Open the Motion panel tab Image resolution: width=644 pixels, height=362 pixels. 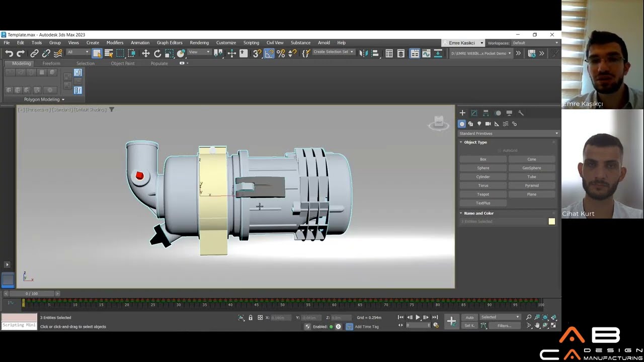pyautogui.click(x=498, y=113)
